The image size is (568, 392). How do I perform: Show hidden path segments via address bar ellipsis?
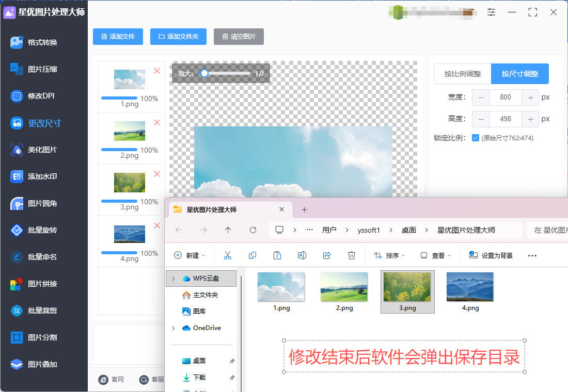point(310,230)
